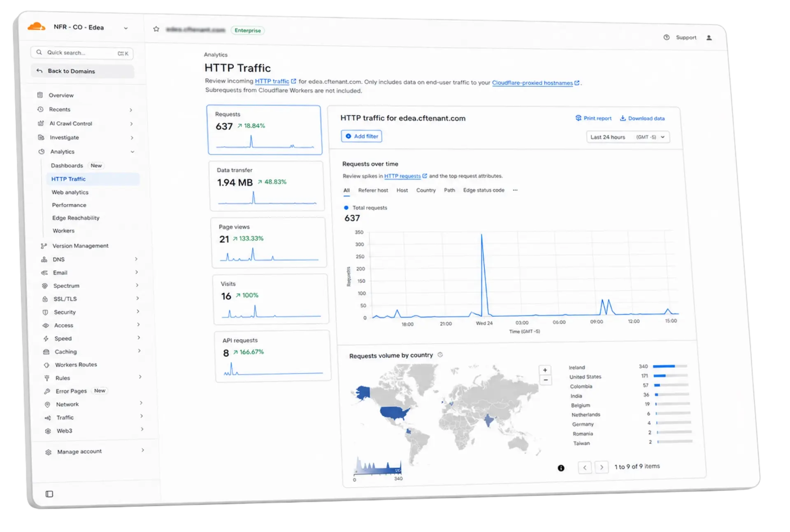The height and width of the screenshot is (532, 790).
Task: Expand the Investigate chevron
Action: tap(132, 138)
